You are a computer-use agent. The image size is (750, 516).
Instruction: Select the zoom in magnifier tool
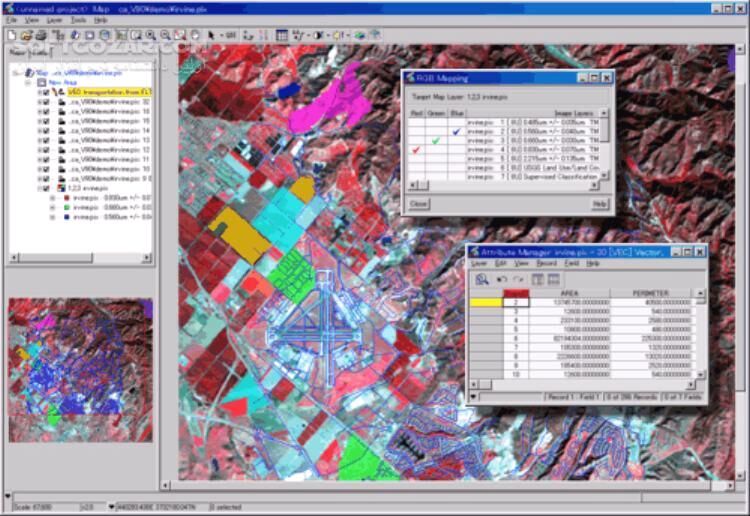(151, 35)
